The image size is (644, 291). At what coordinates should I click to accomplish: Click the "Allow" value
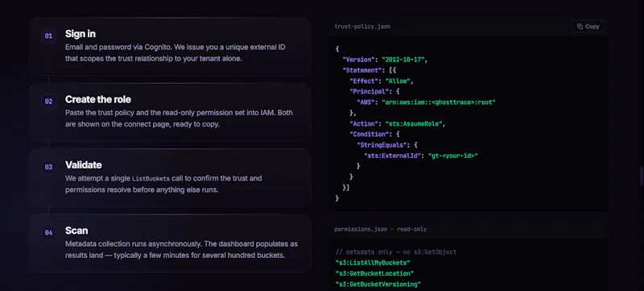click(x=397, y=81)
